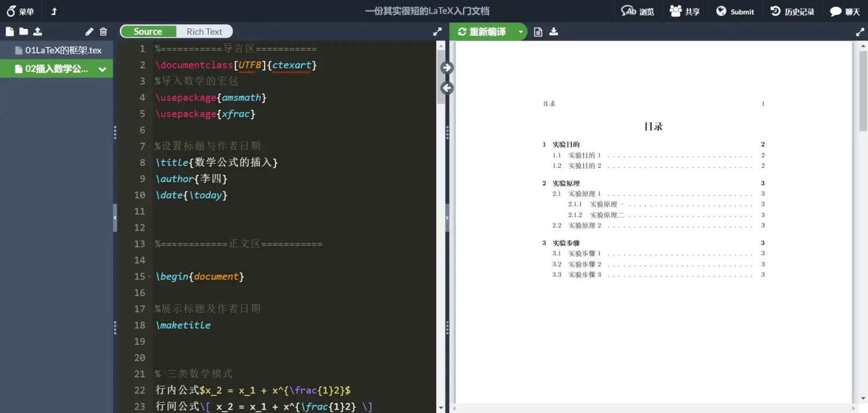The width and height of the screenshot is (868, 413).
Task: Open the recompile options dropdown arrow
Action: (x=521, y=32)
